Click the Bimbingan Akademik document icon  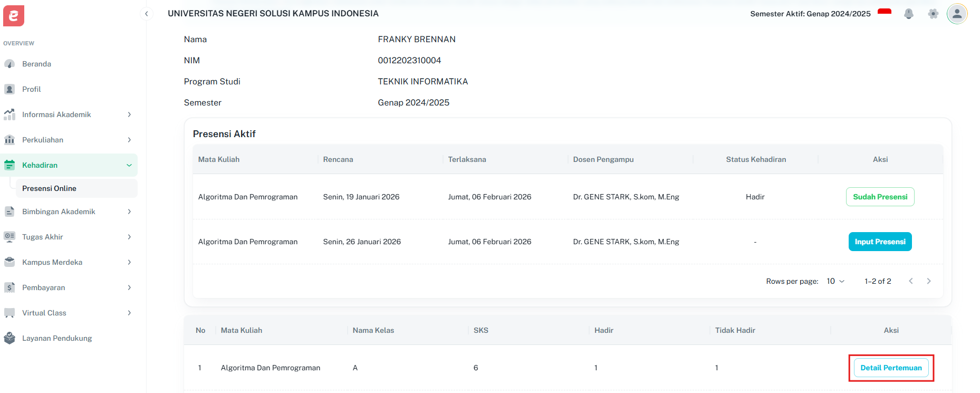[9, 212]
